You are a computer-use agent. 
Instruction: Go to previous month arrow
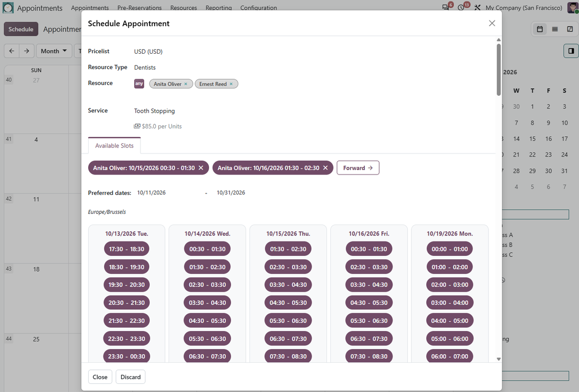point(11,51)
